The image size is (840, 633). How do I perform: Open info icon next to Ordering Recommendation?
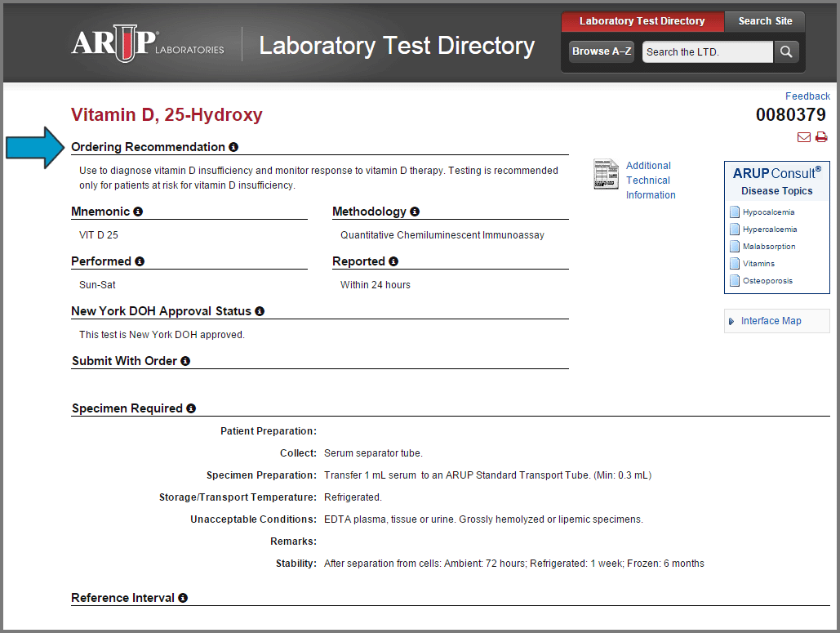pos(233,147)
